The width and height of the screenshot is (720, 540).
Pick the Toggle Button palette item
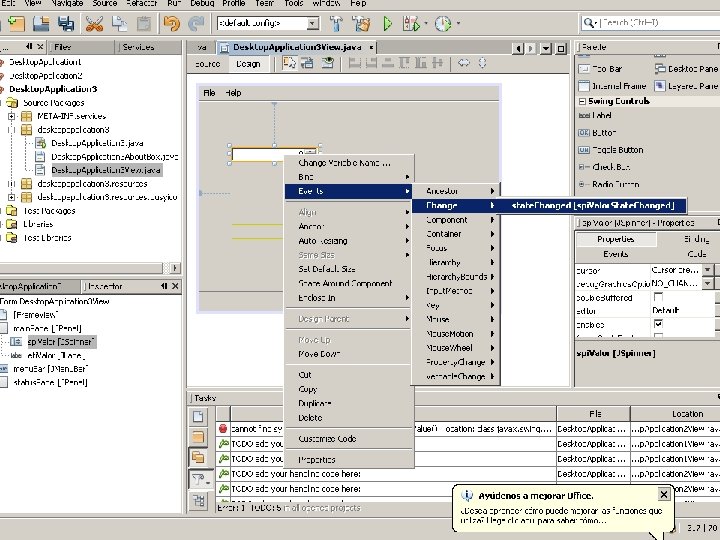click(x=617, y=149)
